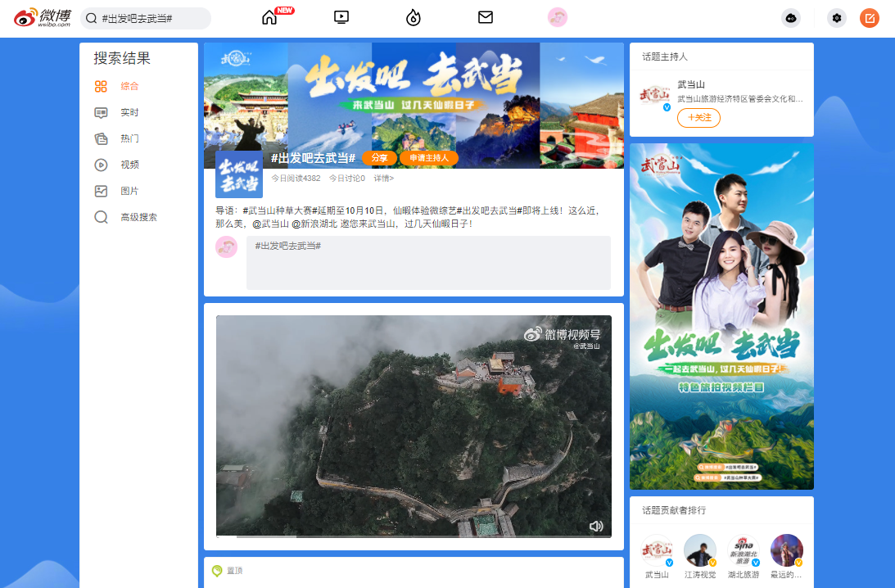
Task: Click the 话题贡献者排行 section heading
Action: click(674, 510)
